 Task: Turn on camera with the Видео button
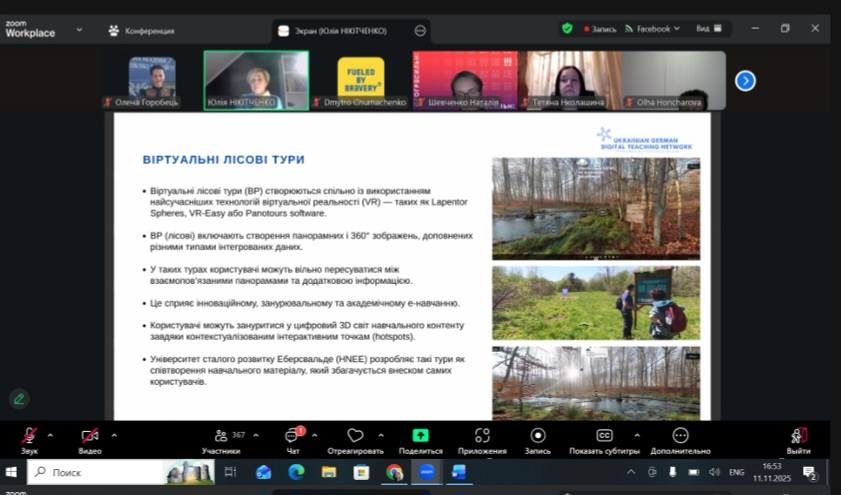pyautogui.click(x=90, y=436)
